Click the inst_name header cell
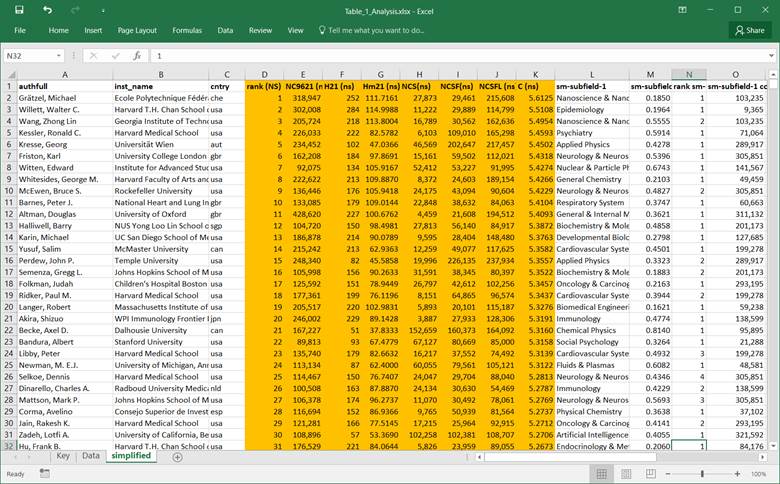The height and width of the screenshot is (484, 780). (x=161, y=87)
